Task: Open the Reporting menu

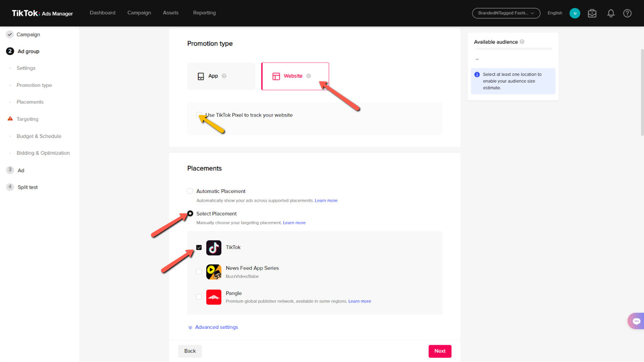Action: [204, 13]
